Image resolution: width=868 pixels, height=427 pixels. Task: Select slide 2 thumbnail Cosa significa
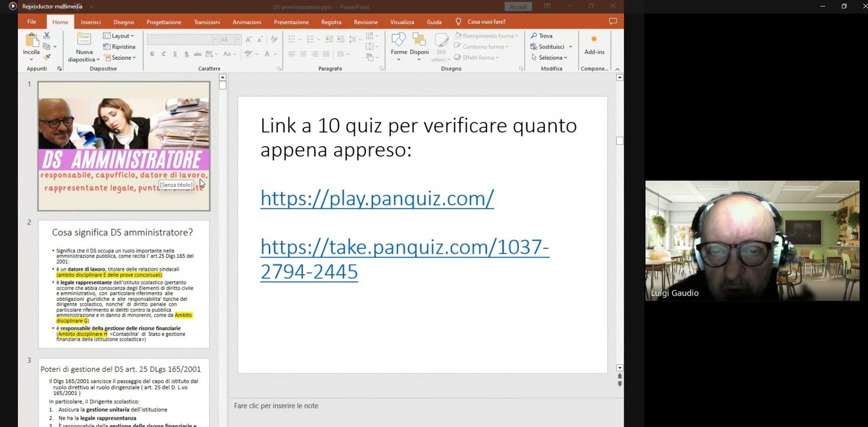coord(124,284)
